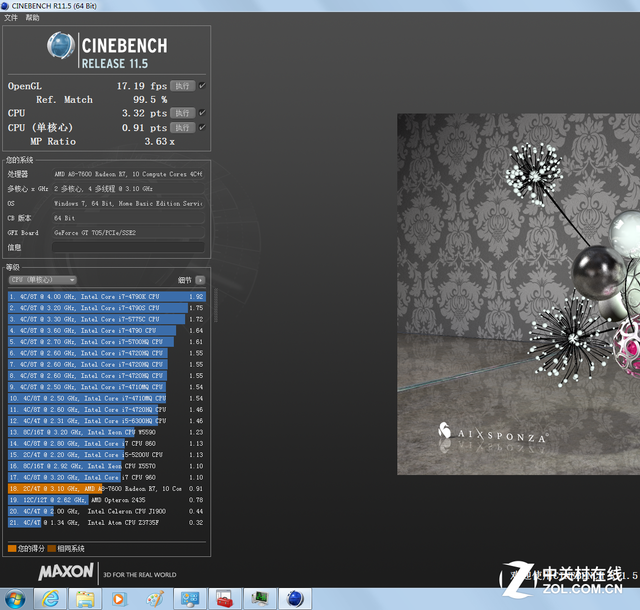Click the Cinebench sphere logo
Screen dimensions: 640x610
coord(61,45)
